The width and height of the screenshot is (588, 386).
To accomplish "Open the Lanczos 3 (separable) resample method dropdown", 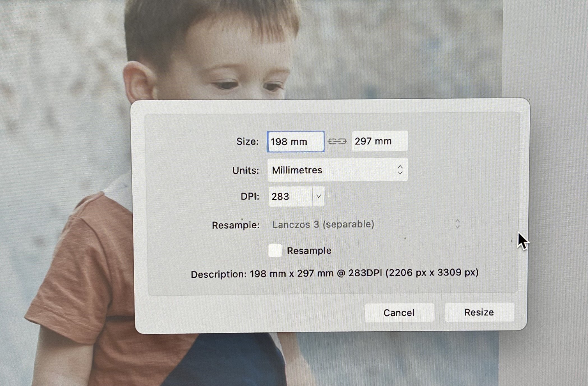I will [366, 224].
